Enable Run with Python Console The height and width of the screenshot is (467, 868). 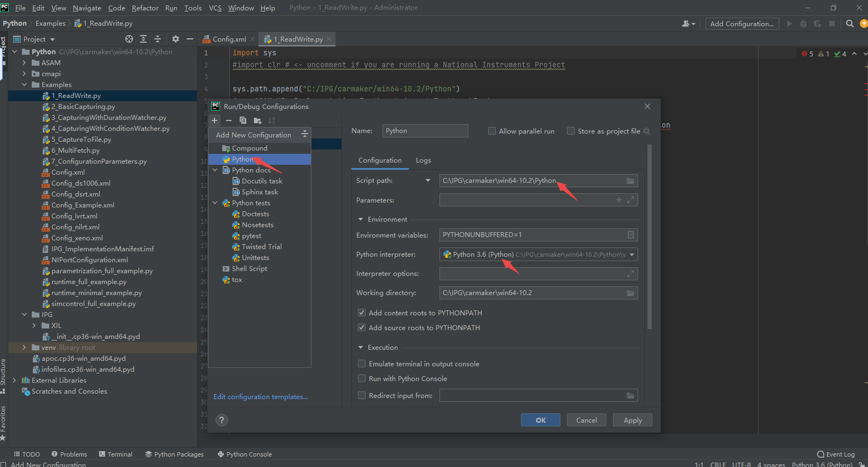(x=362, y=378)
